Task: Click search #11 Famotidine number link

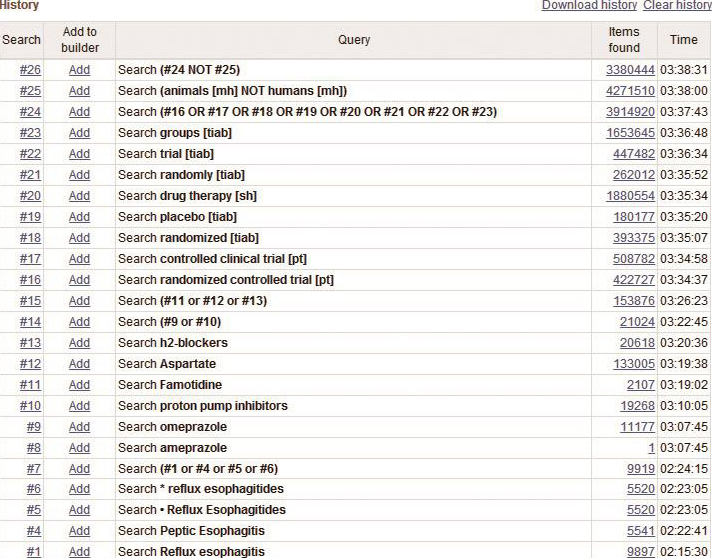Action: (x=30, y=385)
